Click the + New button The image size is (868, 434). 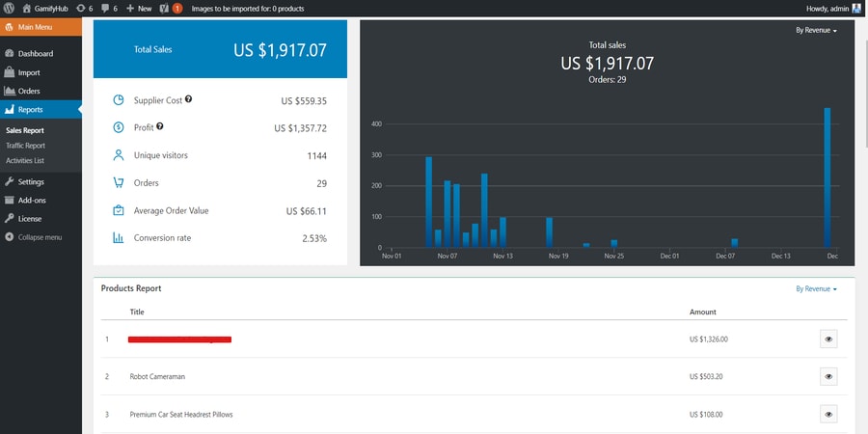(x=139, y=8)
